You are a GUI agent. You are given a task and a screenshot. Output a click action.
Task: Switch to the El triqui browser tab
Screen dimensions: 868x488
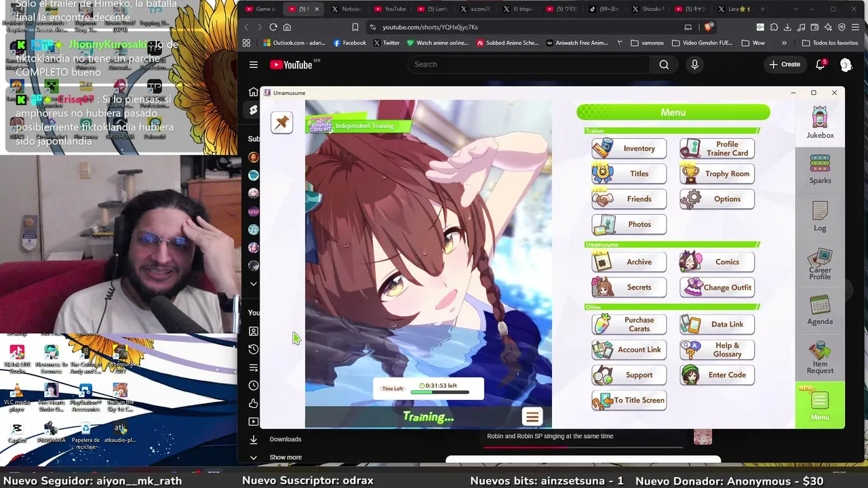[x=519, y=9]
